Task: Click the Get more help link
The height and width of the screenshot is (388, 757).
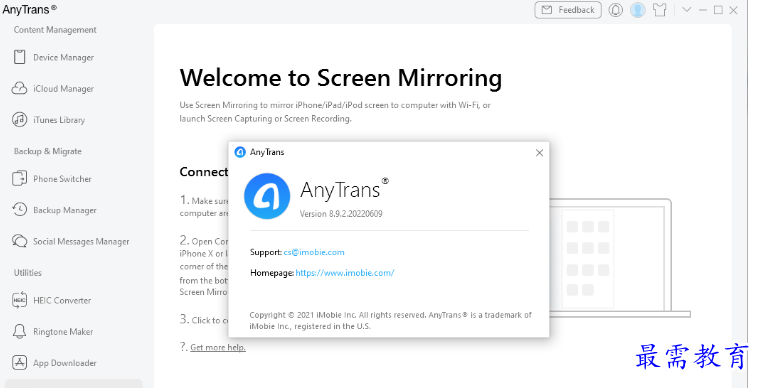Action: [x=218, y=347]
